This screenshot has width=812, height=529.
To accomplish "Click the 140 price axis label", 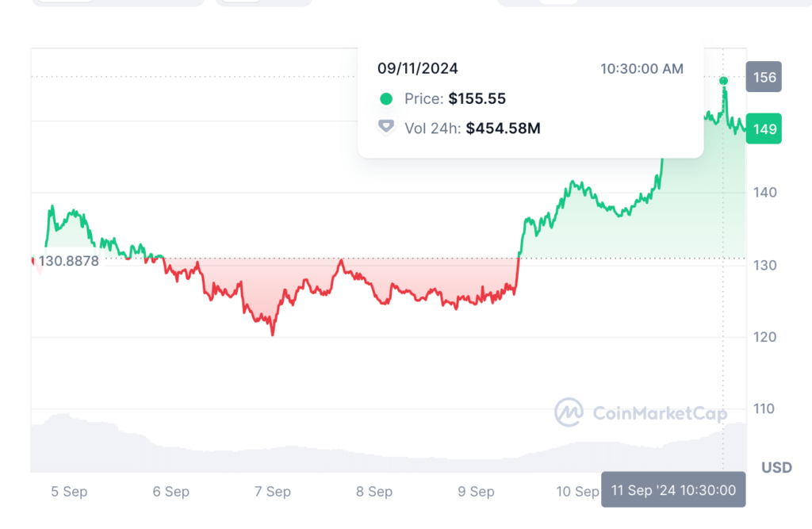I will 765,193.
